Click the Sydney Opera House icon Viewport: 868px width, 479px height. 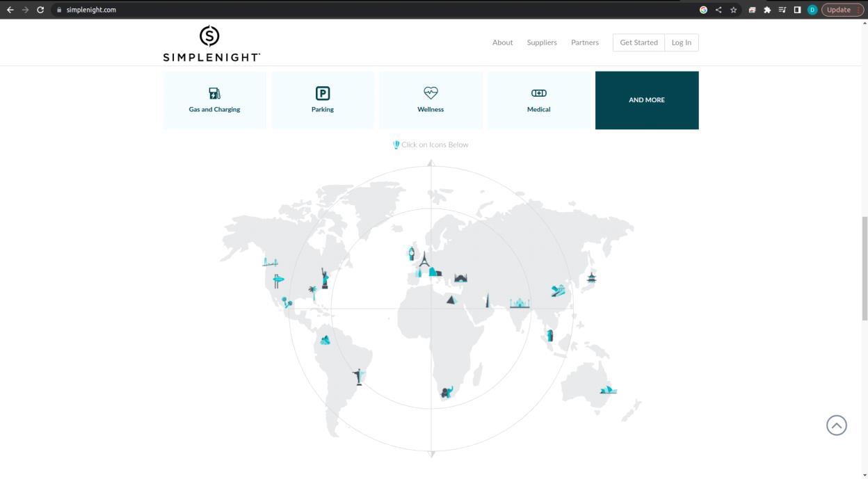[x=609, y=389]
